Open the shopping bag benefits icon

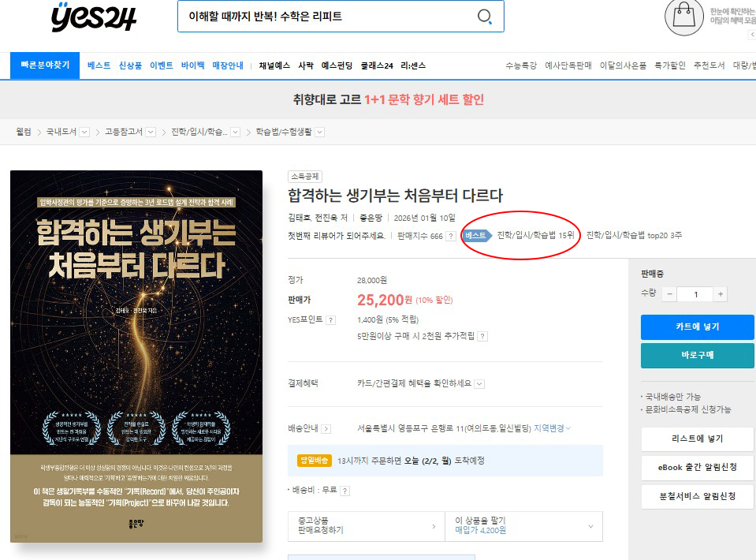(683, 17)
